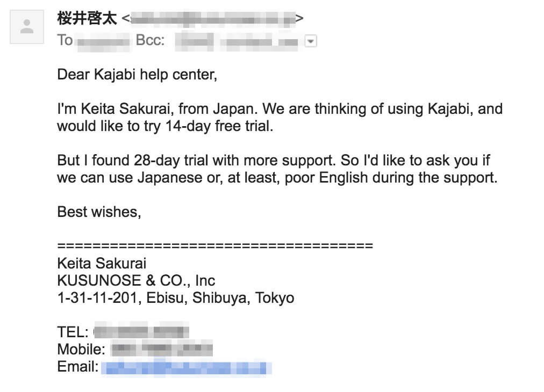Screen dimensions: 544x392
Task: Click the blurred TEL phone number
Action: coord(141,332)
